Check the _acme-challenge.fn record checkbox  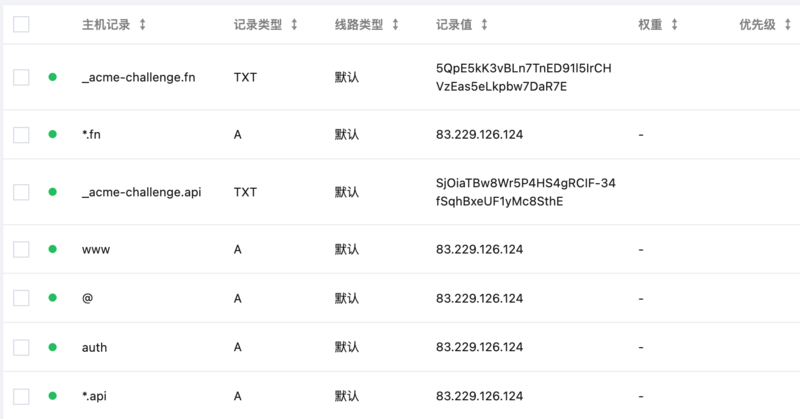click(21, 77)
